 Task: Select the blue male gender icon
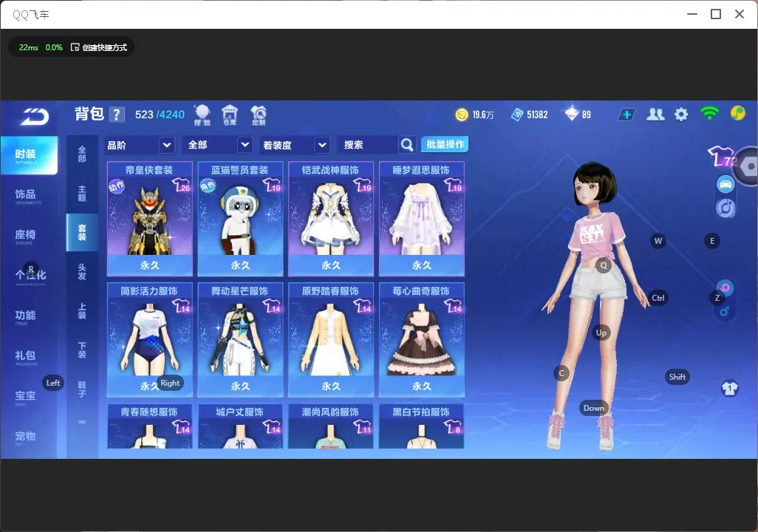(x=725, y=311)
